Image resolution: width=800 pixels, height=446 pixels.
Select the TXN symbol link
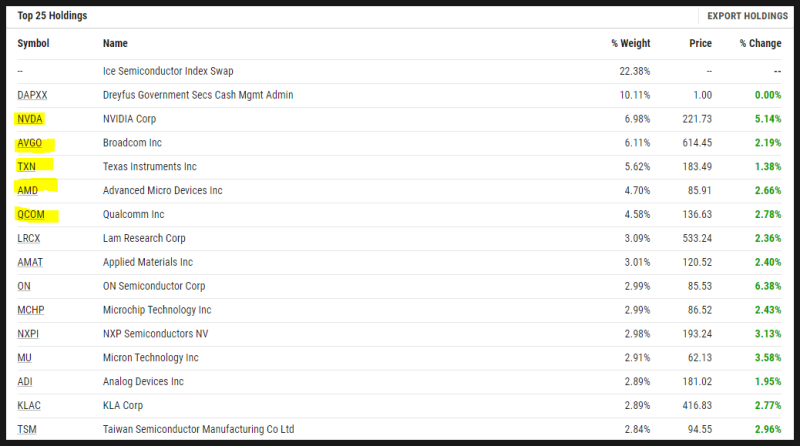point(27,166)
